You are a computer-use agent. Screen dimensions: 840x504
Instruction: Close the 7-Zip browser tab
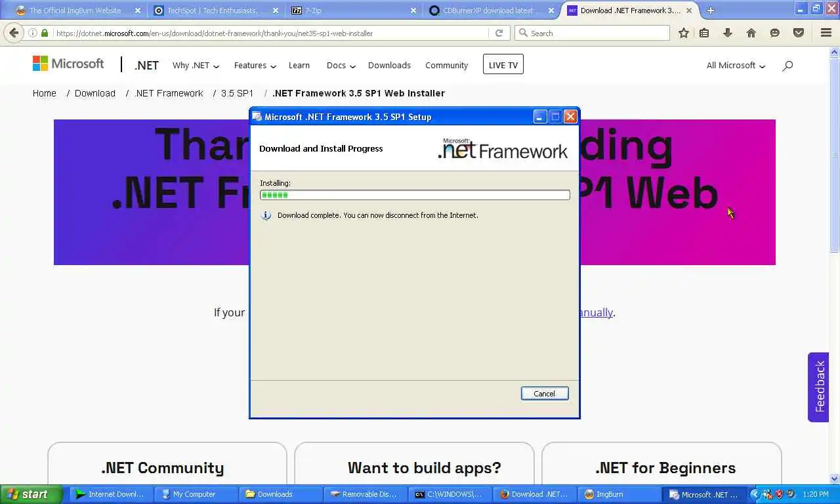413,10
